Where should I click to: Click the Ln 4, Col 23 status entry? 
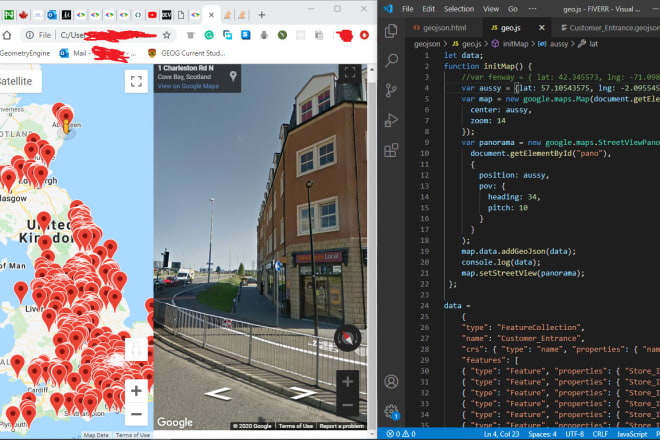click(x=502, y=434)
